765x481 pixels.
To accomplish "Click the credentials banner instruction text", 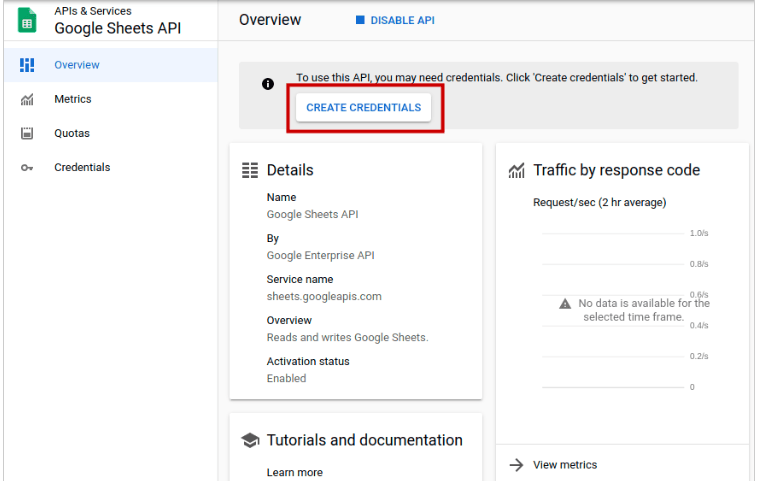I will [497, 78].
